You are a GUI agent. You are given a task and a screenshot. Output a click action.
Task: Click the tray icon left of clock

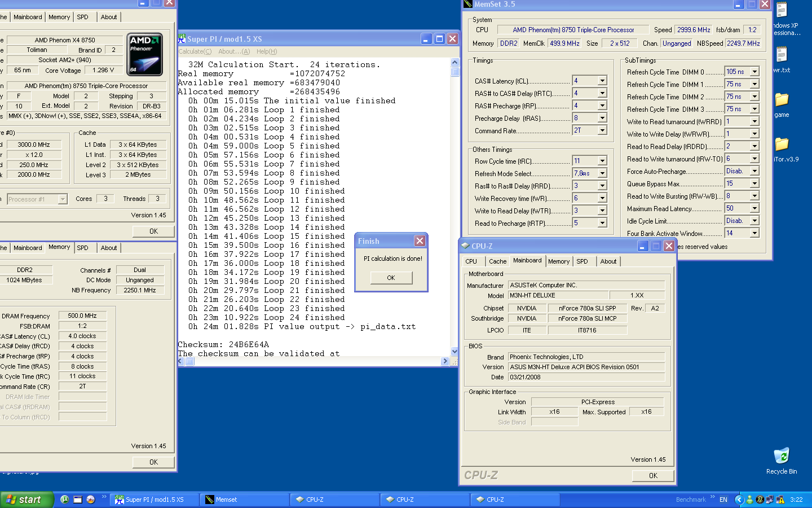[780, 500]
